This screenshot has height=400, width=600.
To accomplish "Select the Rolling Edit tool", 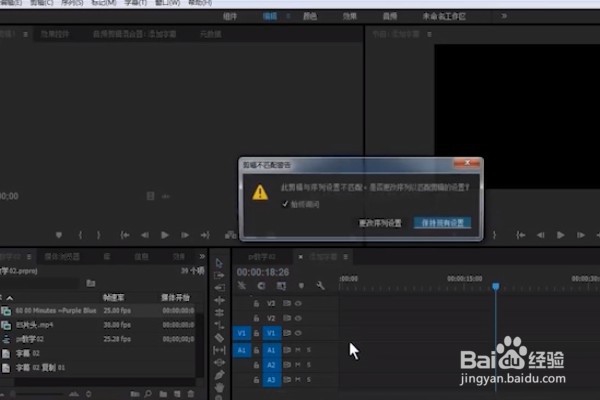I will [219, 313].
